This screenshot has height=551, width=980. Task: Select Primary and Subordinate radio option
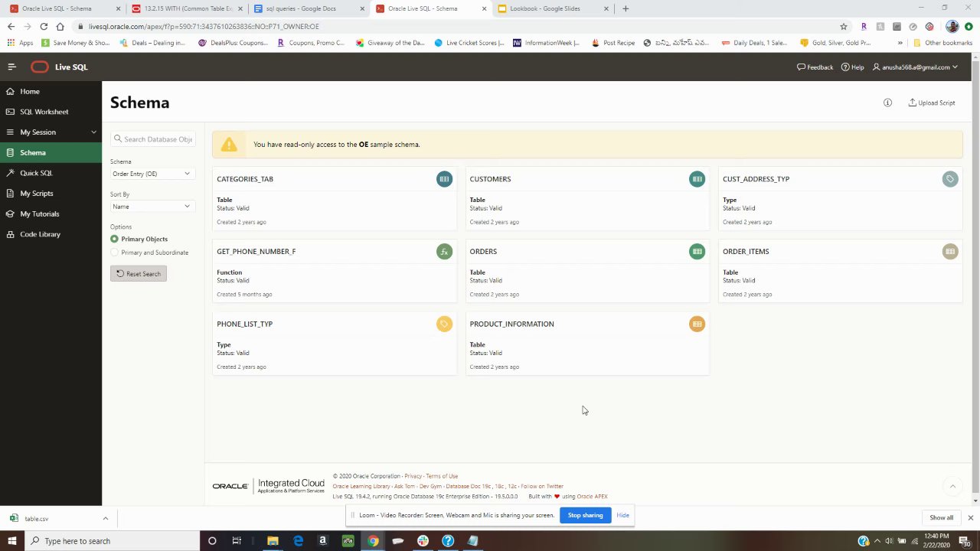[x=114, y=253]
